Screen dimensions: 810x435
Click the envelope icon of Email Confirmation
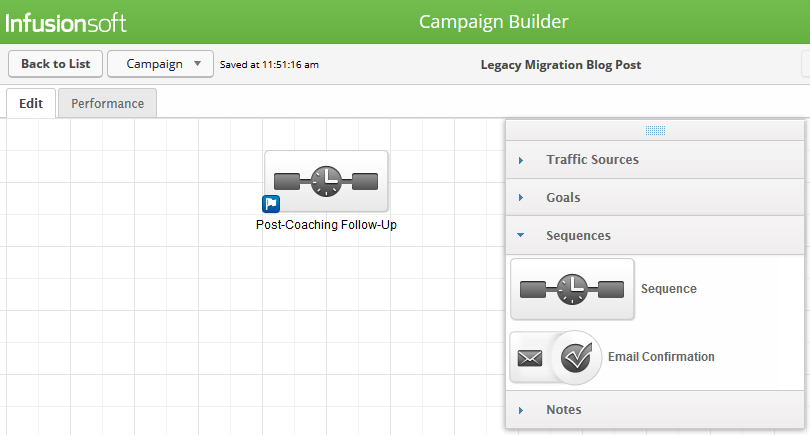pyautogui.click(x=530, y=357)
